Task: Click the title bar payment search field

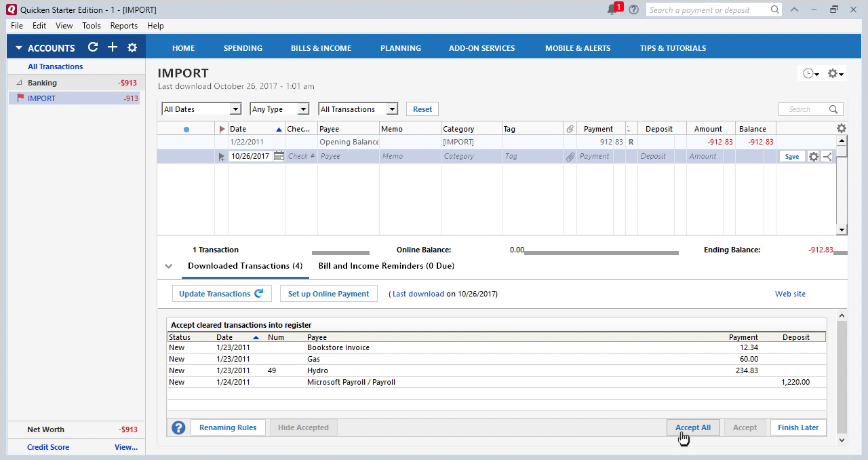Action: 707,9
